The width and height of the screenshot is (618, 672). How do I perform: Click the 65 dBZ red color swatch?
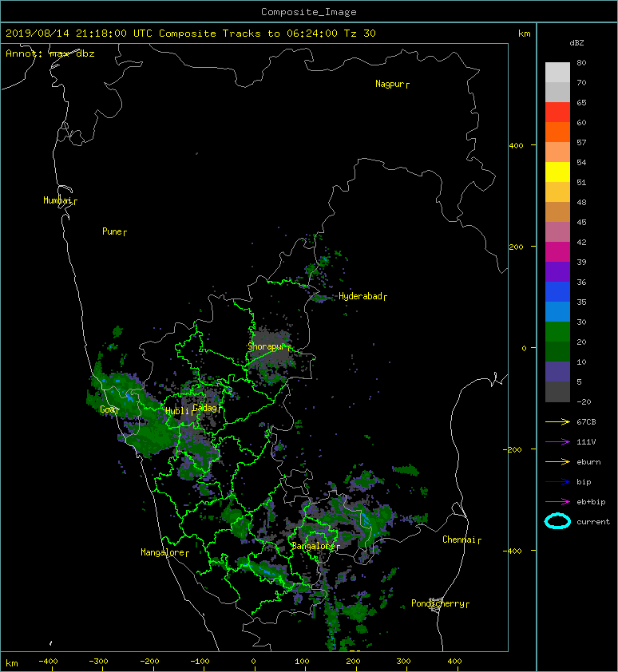tap(557, 112)
